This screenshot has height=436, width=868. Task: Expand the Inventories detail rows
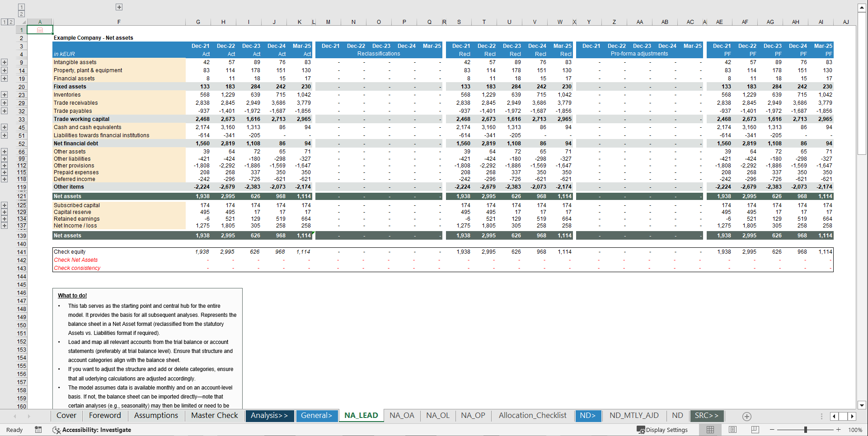pyautogui.click(x=5, y=95)
